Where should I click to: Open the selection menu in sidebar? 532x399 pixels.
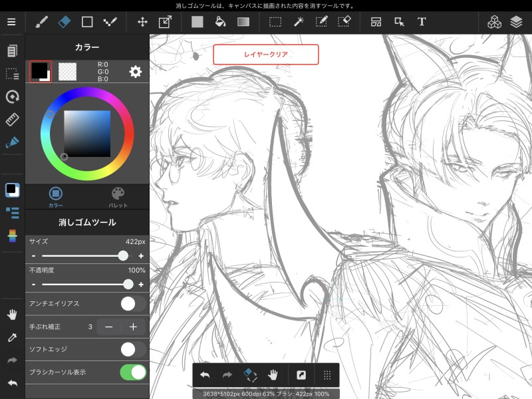pyautogui.click(x=12, y=74)
